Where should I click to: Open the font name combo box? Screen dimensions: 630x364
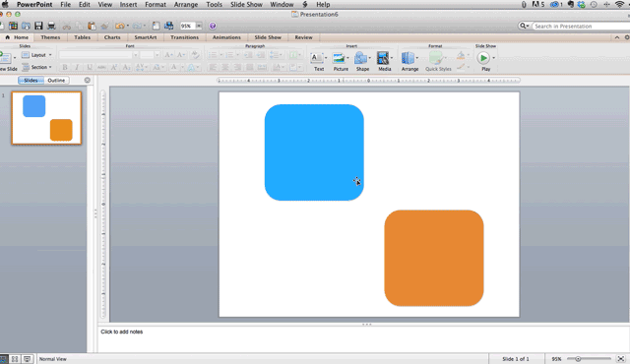(x=98, y=55)
